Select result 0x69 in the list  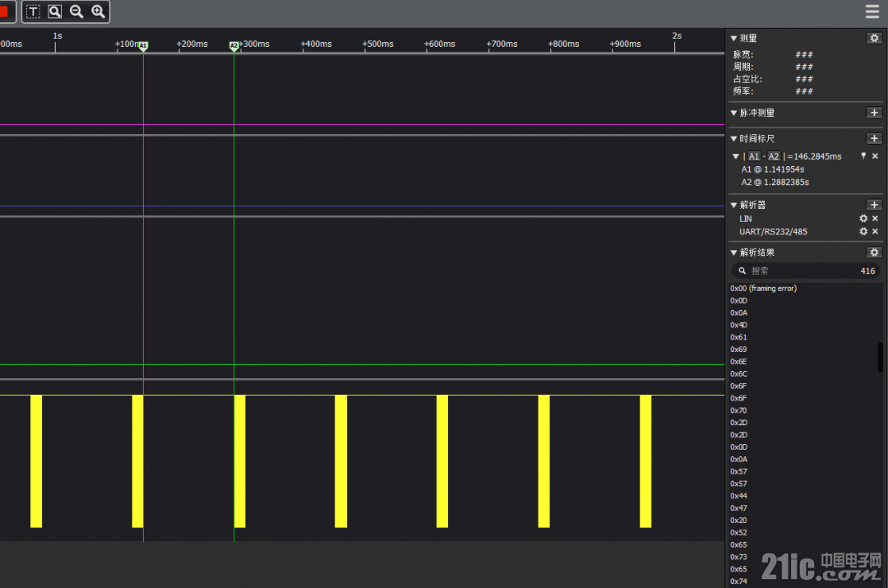tap(738, 350)
